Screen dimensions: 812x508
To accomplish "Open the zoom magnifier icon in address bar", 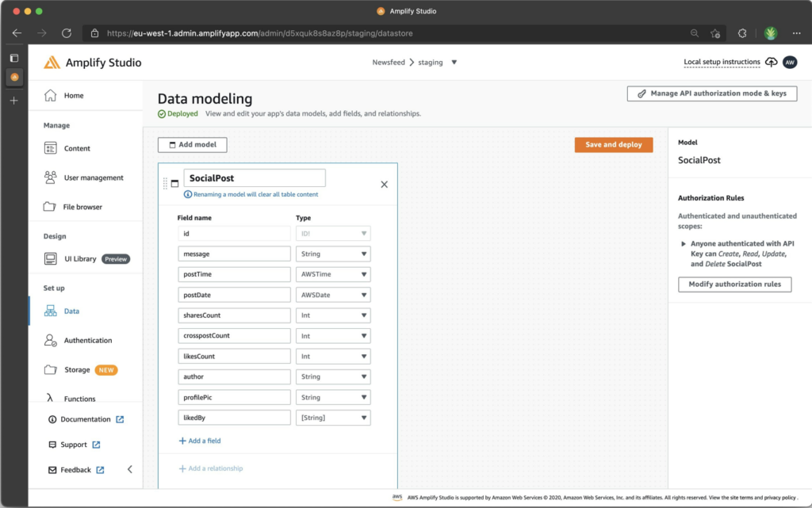I will [695, 33].
